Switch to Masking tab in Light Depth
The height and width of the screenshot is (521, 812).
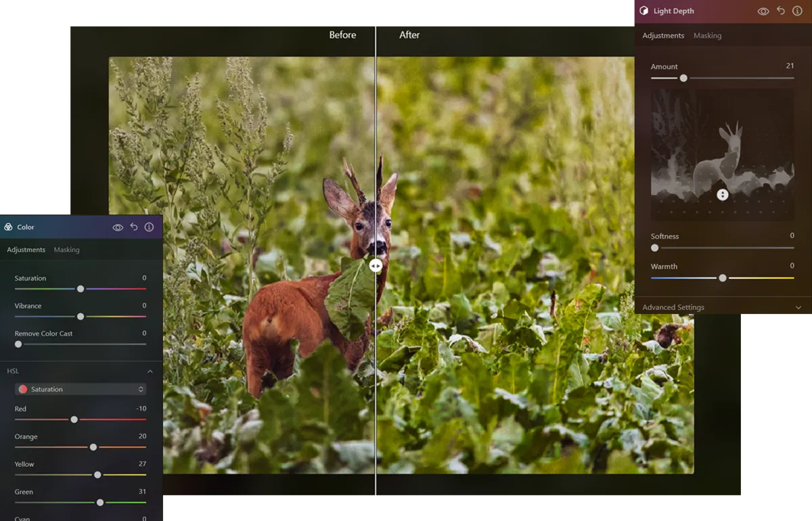point(707,35)
